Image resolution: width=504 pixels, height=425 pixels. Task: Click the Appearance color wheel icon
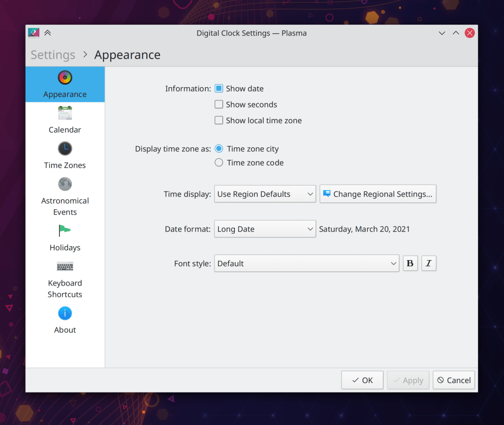65,78
